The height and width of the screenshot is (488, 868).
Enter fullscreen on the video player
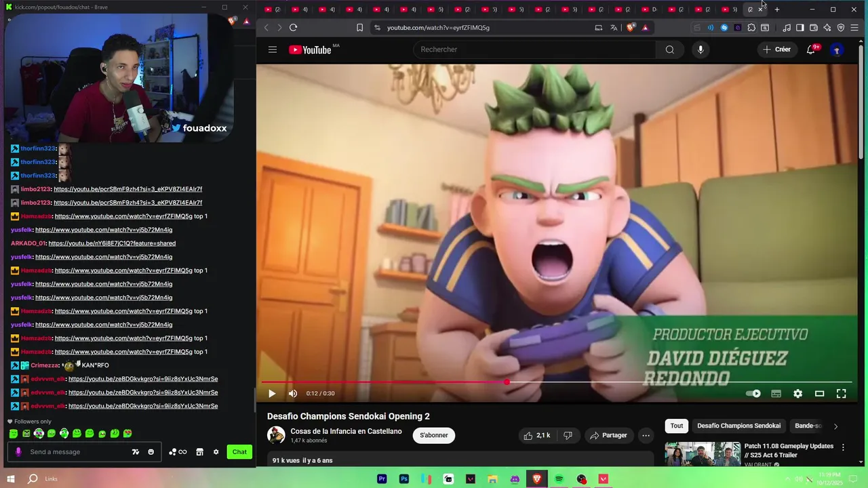[x=841, y=393]
